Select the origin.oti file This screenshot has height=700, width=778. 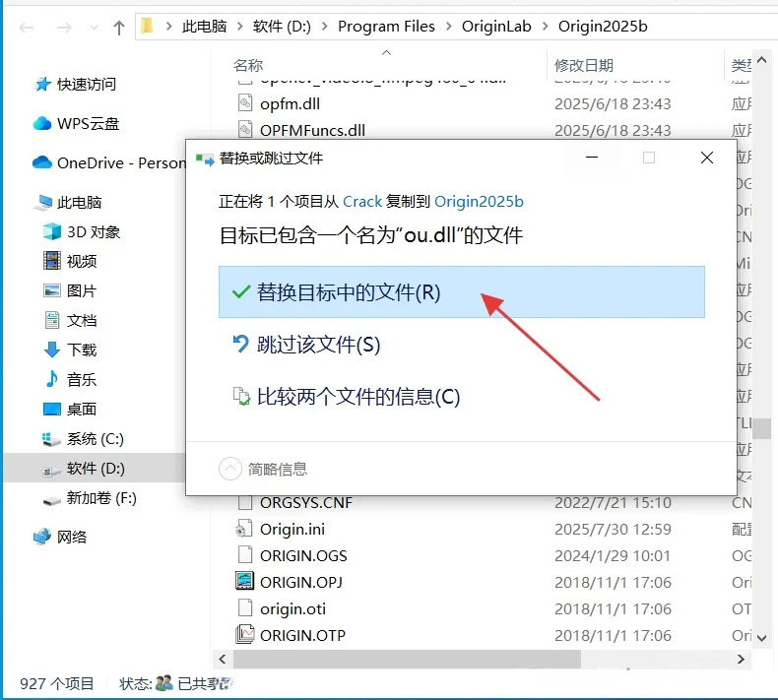[x=292, y=609]
